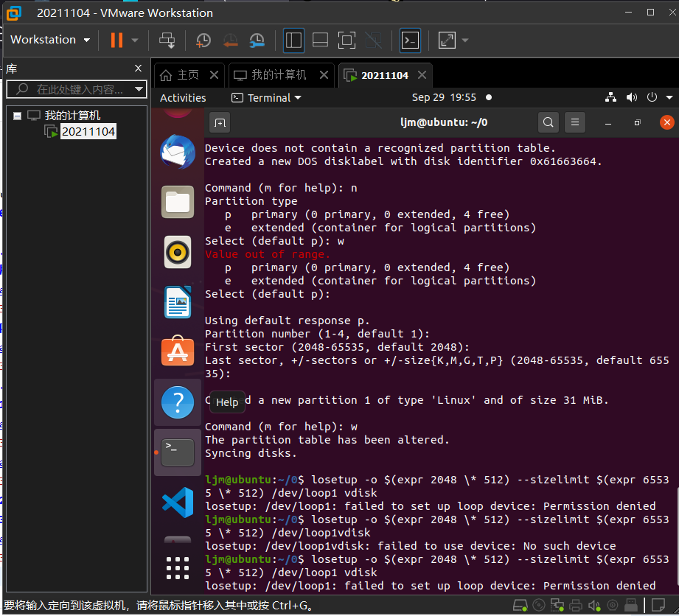
Task: Click 'Syncing disks.' line in terminal
Action: 251,453
